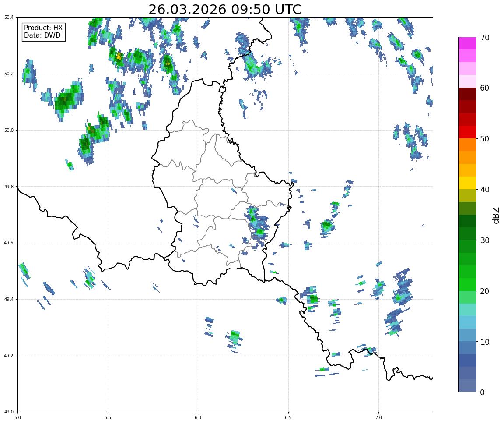504x424 pixels.
Task: Click the bright red swatch just above 50
Action: tap(467, 132)
